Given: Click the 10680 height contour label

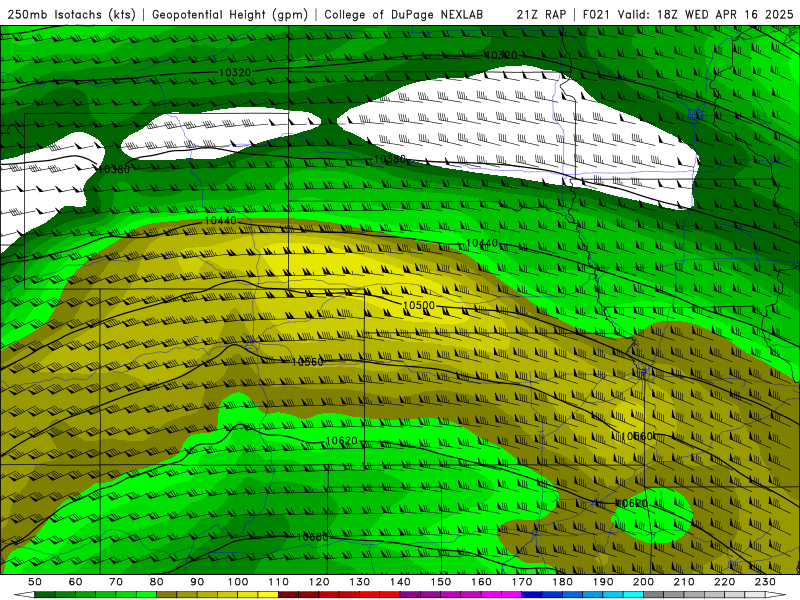Looking at the screenshot, I should click(312, 537).
